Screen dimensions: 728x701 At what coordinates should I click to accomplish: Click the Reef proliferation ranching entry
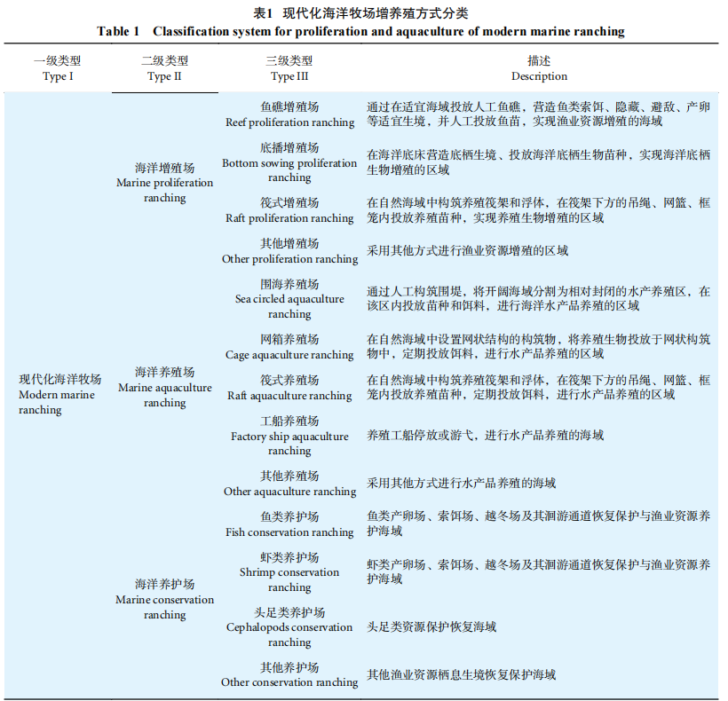pos(289,115)
